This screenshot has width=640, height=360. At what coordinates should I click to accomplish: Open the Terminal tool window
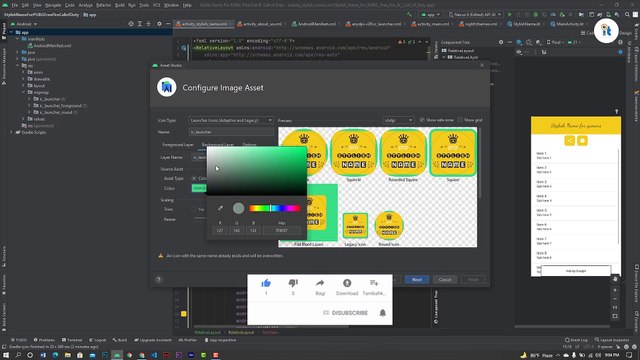click(72, 340)
